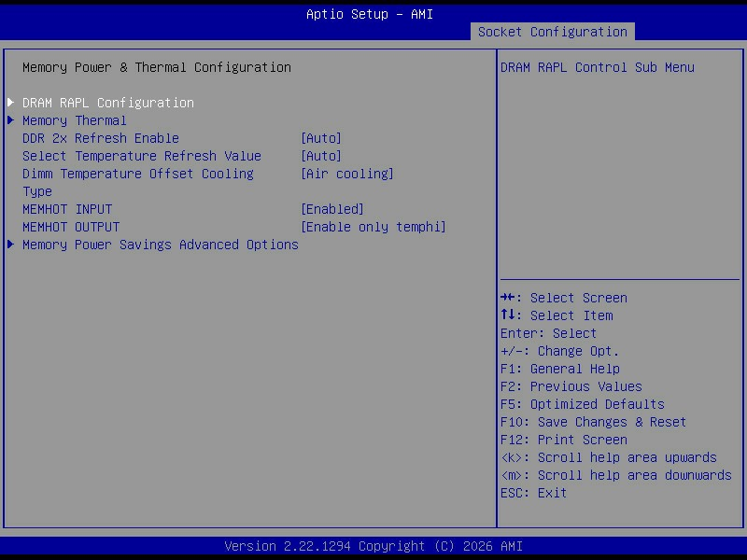Click the <m> scroll help downwards hint

pyautogui.click(x=616, y=475)
